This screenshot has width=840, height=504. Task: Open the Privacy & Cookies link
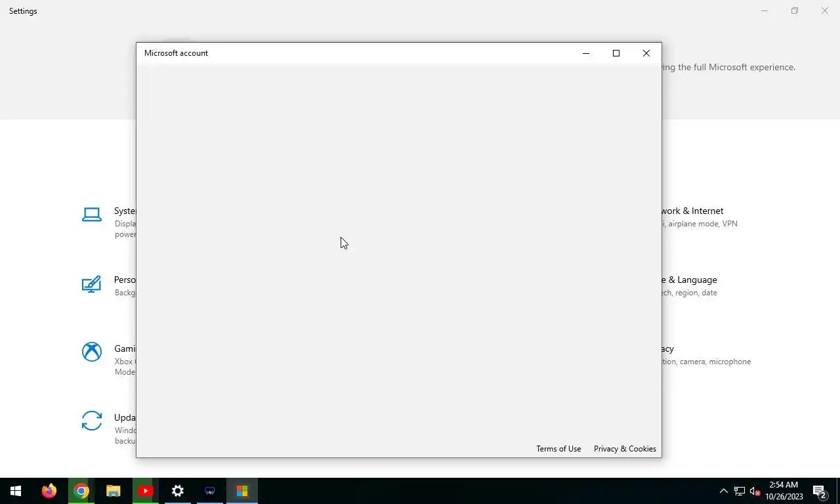[625, 449]
